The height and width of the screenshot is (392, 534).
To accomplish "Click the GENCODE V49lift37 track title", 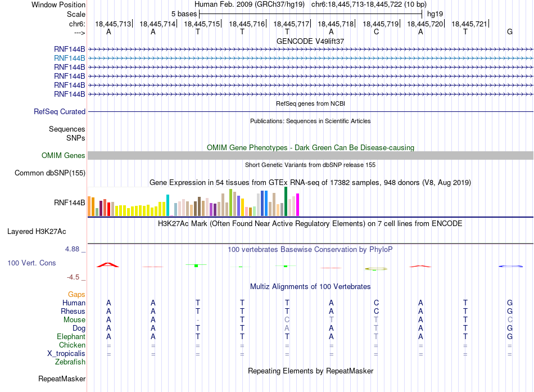I will (x=310, y=41).
